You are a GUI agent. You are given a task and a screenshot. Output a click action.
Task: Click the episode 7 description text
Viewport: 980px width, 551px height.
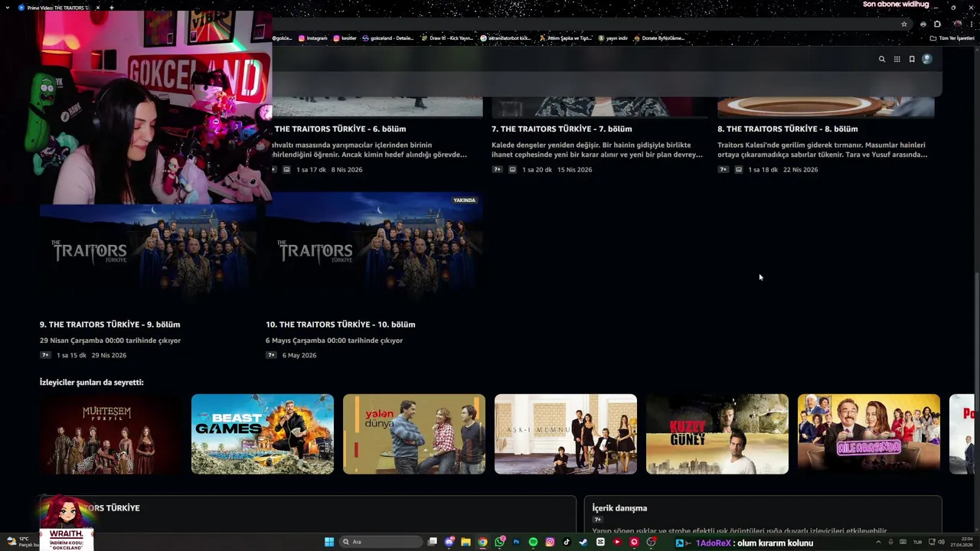[x=597, y=149]
